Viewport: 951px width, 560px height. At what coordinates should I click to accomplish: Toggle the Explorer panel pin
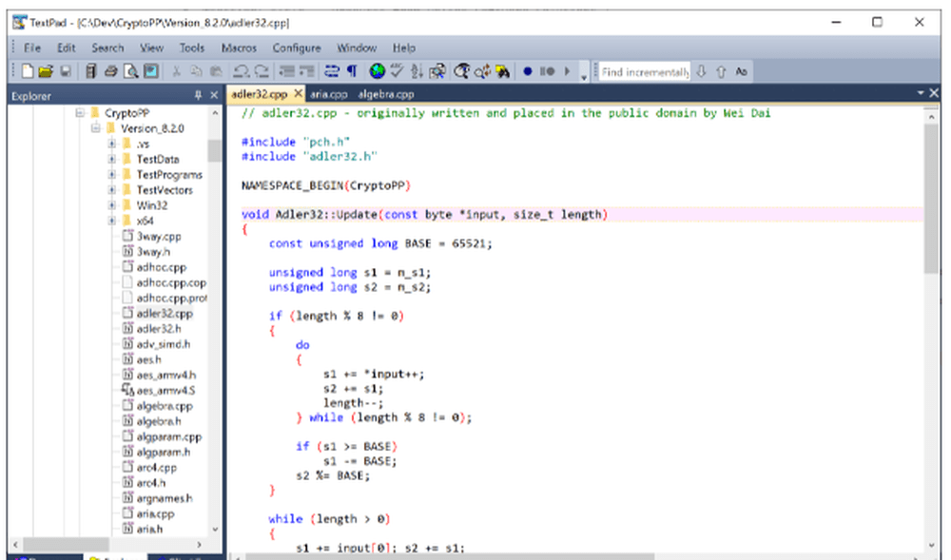coord(198,95)
